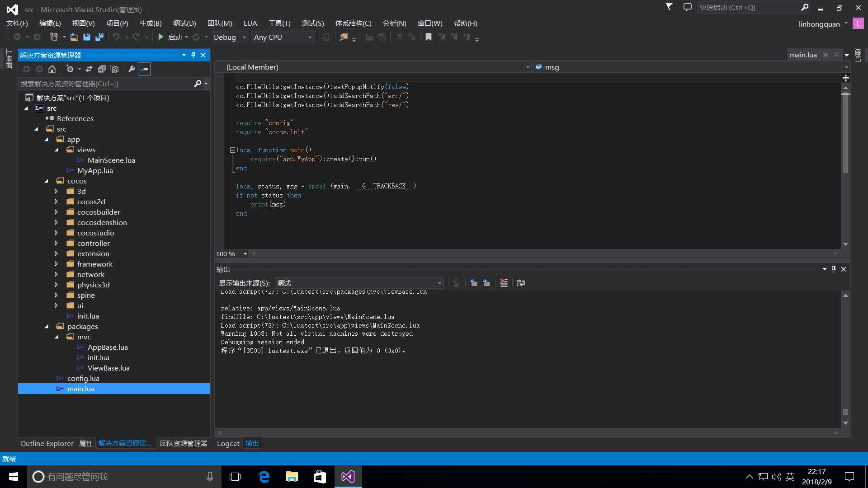Open the 调试(D) menu
The width and height of the screenshot is (868, 488).
pyautogui.click(x=184, y=23)
